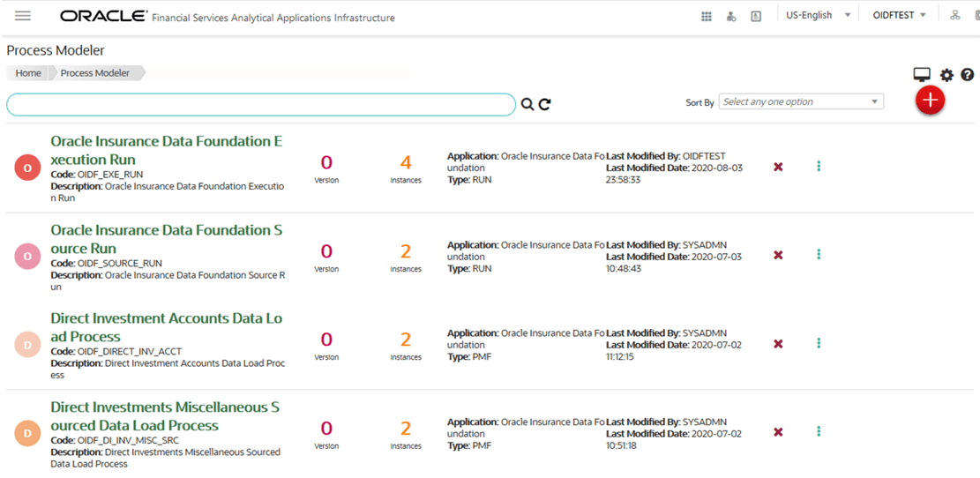Open the Sort By select dropdown
Screen dimensions: 980x478
coord(801,101)
